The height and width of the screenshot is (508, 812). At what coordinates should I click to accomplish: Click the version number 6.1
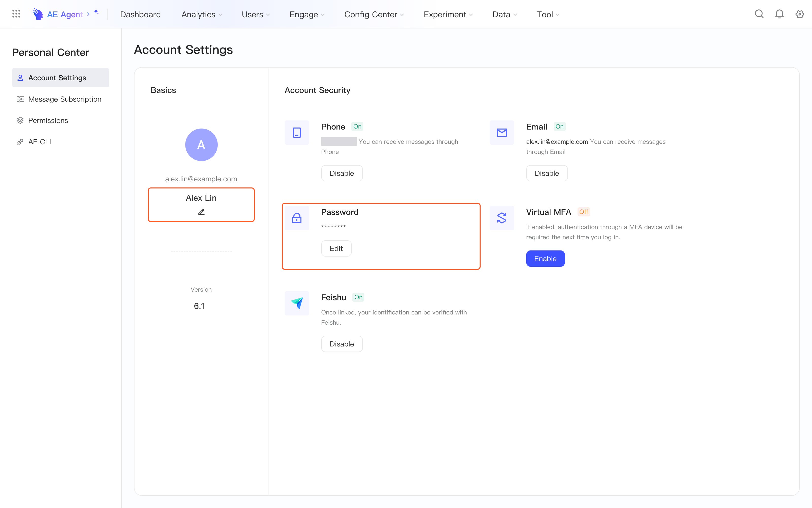pos(199,306)
